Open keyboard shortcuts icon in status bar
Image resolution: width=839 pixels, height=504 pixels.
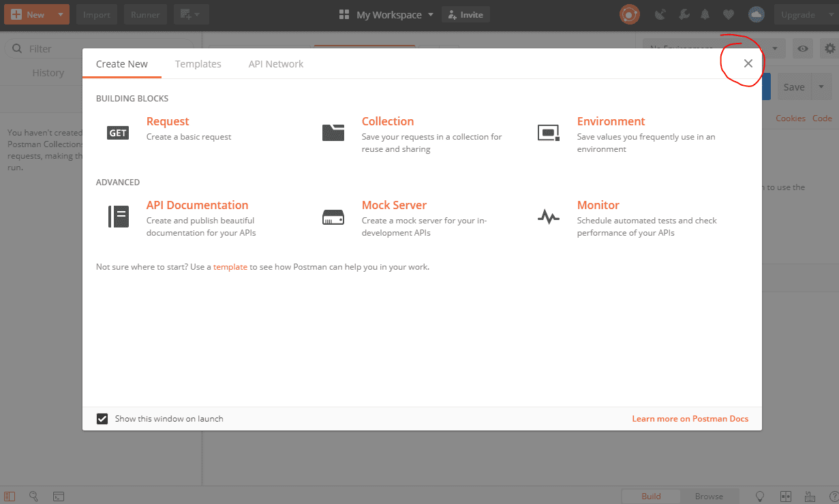(x=810, y=497)
